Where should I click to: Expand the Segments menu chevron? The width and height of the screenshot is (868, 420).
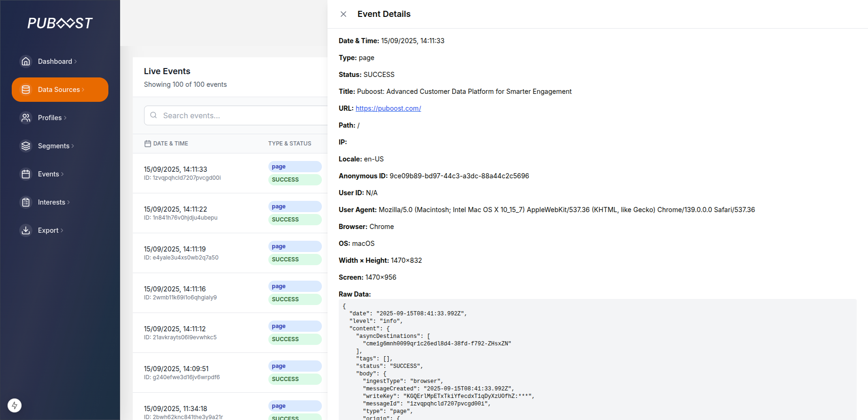[73, 146]
